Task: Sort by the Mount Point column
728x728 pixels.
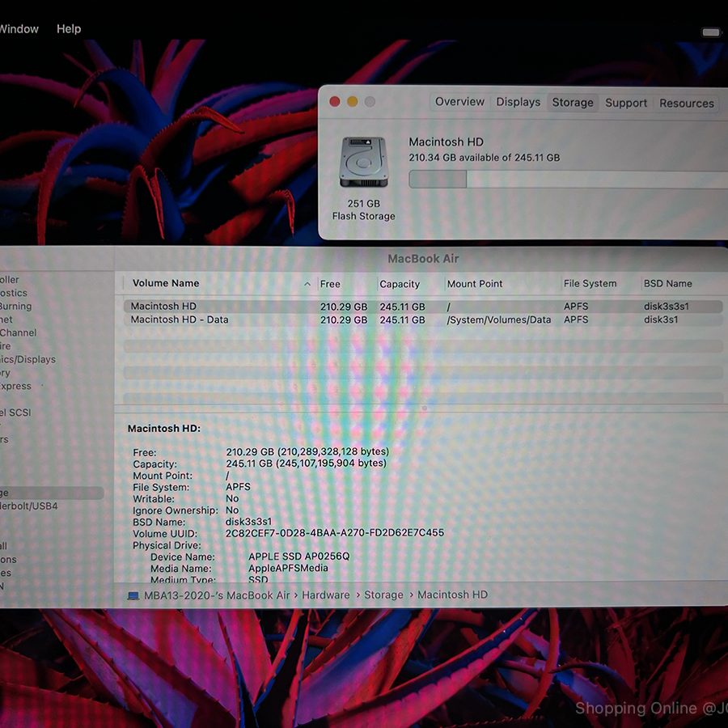Action: 475,284
